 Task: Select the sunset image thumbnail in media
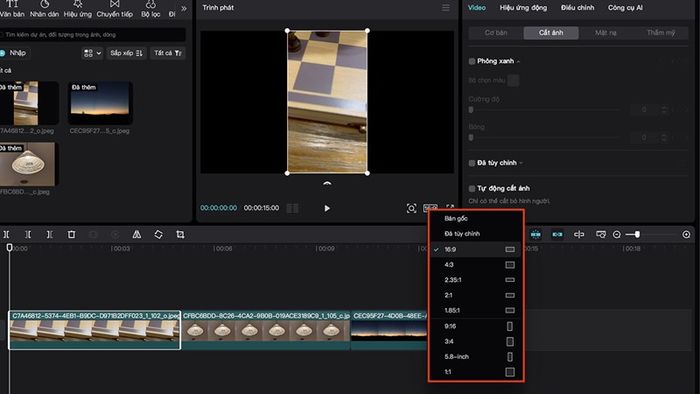pyautogui.click(x=100, y=103)
